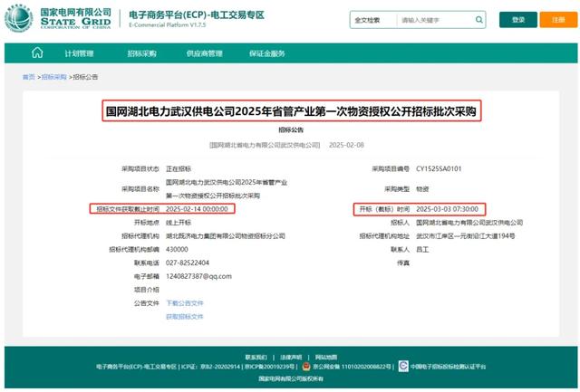Click the project number CY1525SA0101
This screenshot has height=392, width=580.
[x=439, y=169]
